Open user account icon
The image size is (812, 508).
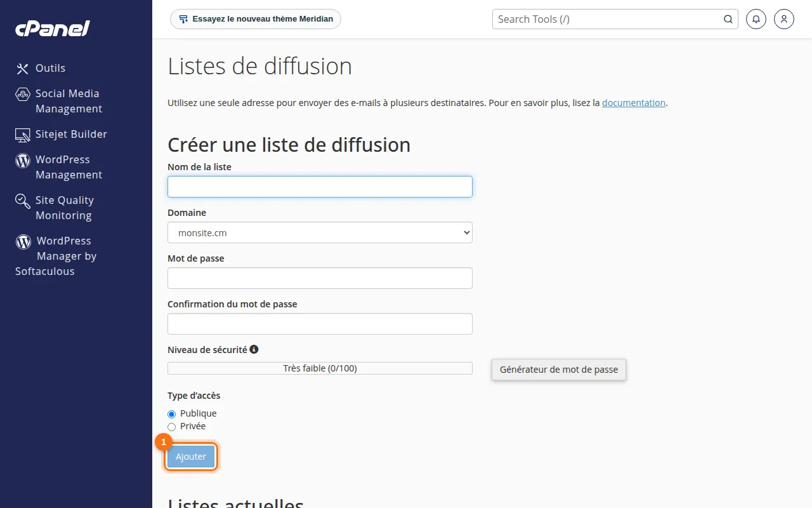(784, 19)
